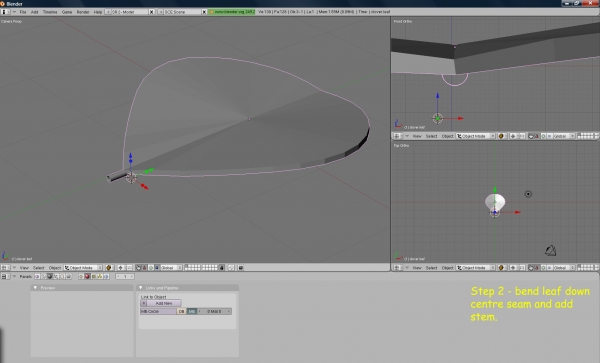Collapse the menus in the main 3D view header
The height and width of the screenshot is (363, 600).
14,268
